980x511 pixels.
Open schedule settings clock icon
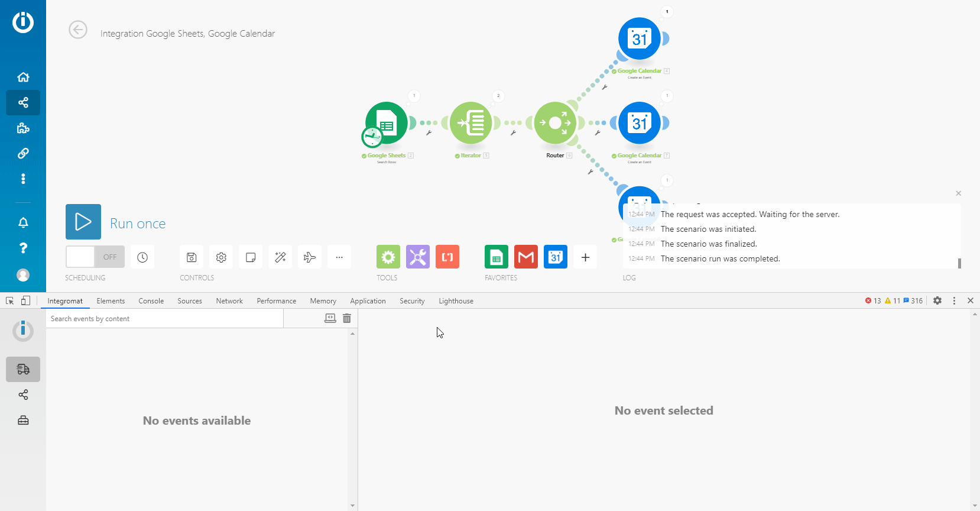pos(142,257)
